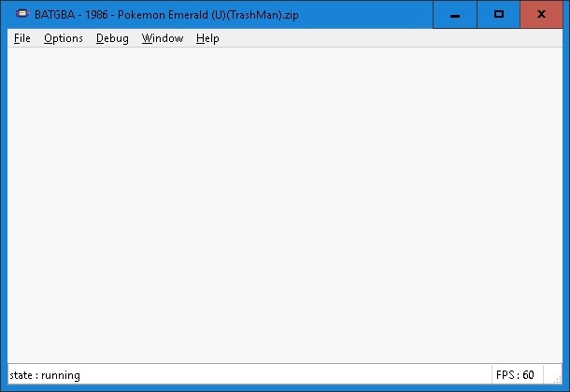Click the BATGBA app icon in title bar

point(21,14)
